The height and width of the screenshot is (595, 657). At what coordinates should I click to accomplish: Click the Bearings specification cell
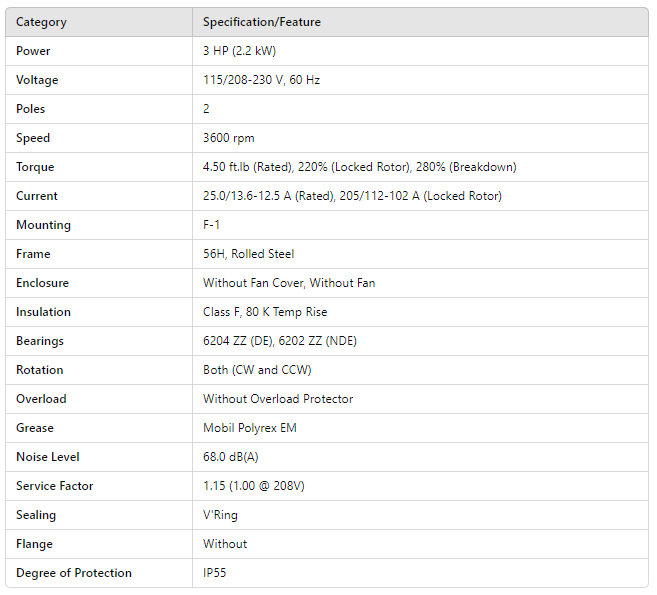(x=279, y=341)
